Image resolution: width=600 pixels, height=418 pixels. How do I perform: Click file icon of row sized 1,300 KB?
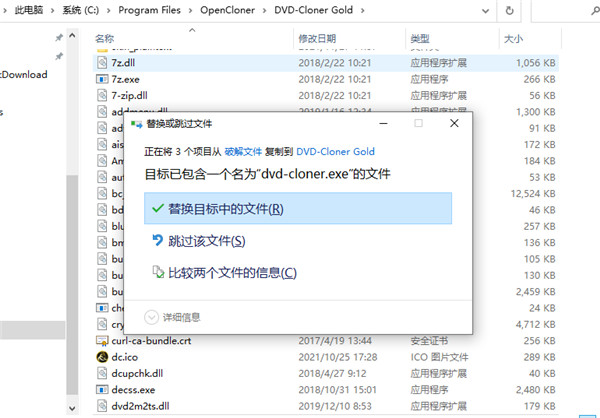click(102, 111)
